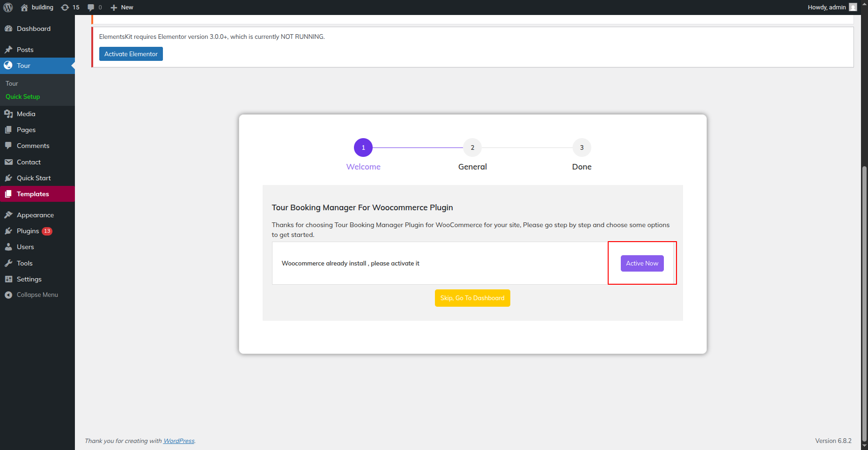
Task: Open the New content dropdown
Action: pos(122,7)
